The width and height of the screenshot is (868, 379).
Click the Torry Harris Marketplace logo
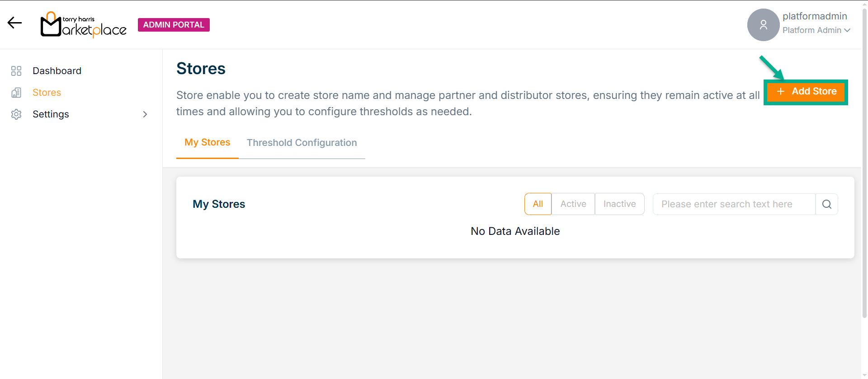click(x=84, y=25)
